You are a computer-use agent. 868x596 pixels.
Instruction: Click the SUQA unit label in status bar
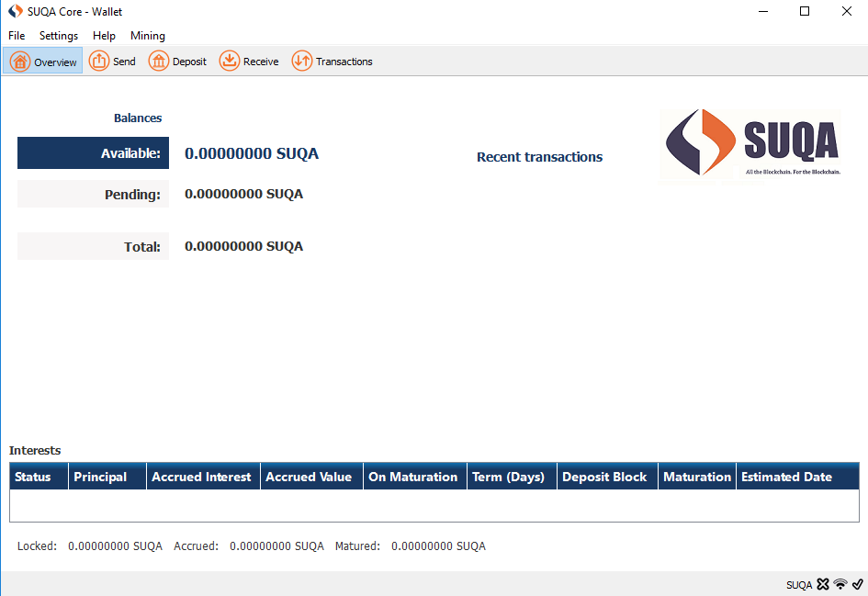(798, 584)
